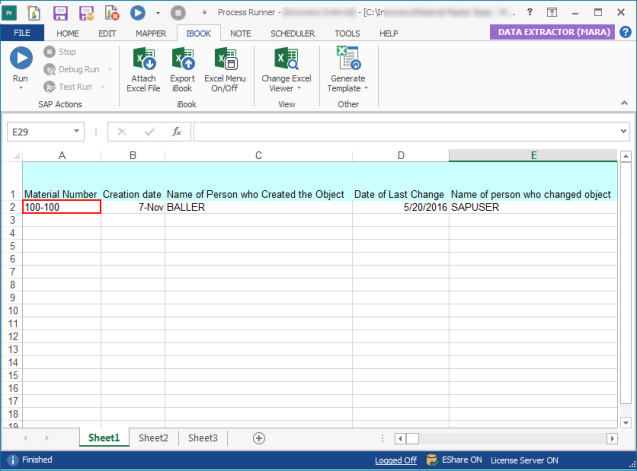
Task: Select column C header
Action: pyautogui.click(x=258, y=156)
